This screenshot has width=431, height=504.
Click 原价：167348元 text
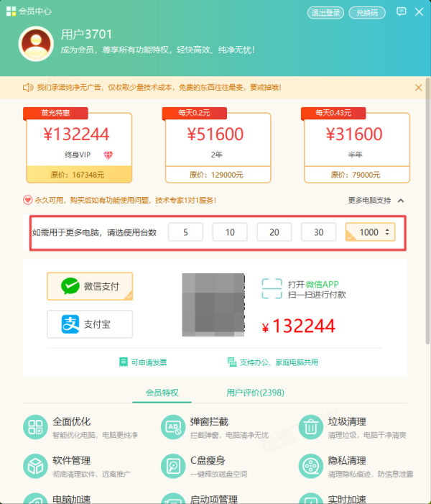point(77,175)
